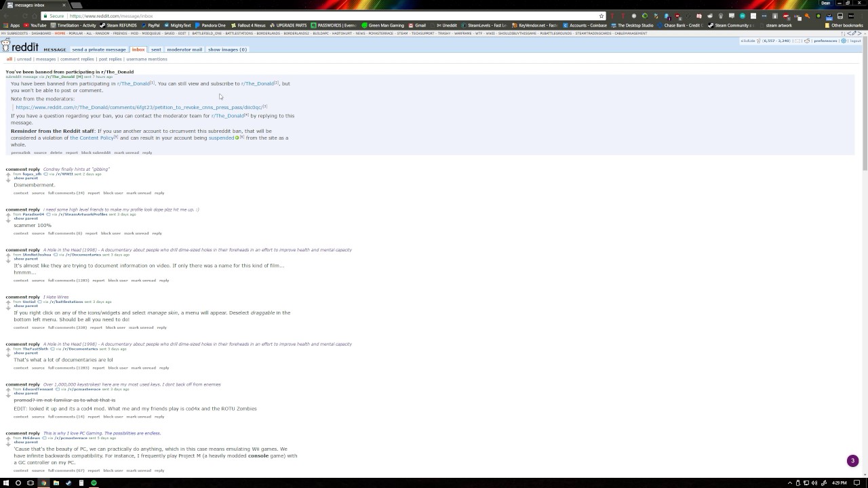Reply to fugas_sfh's Dismemberment comment
The image size is (868, 488).
[x=159, y=193]
